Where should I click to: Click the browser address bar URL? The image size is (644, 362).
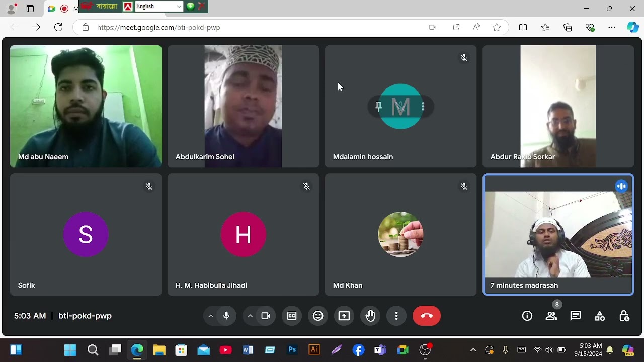[158, 27]
